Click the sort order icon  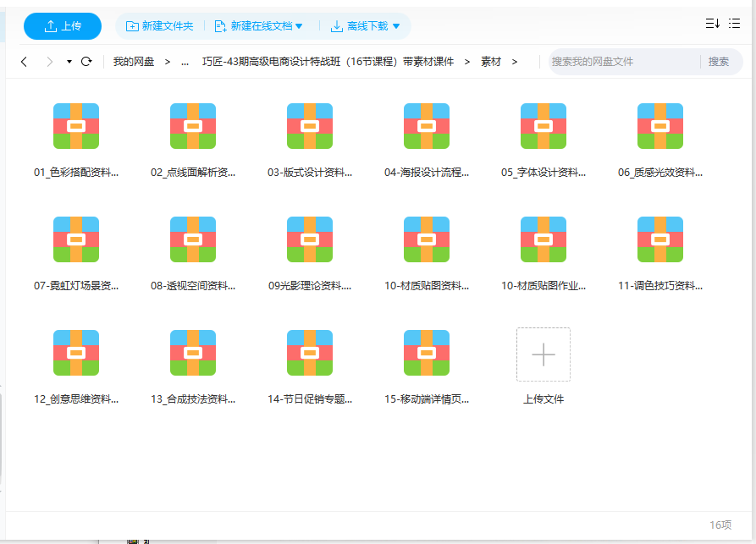(713, 23)
